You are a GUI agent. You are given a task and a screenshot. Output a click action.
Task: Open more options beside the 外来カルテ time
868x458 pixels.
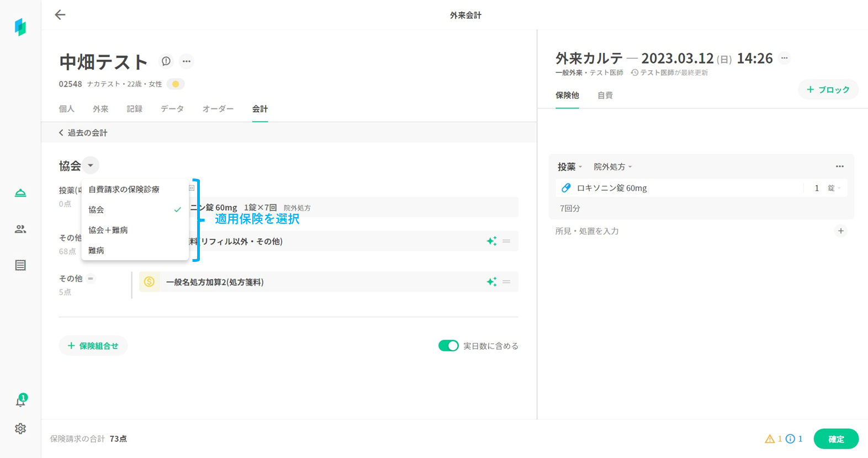tap(784, 58)
